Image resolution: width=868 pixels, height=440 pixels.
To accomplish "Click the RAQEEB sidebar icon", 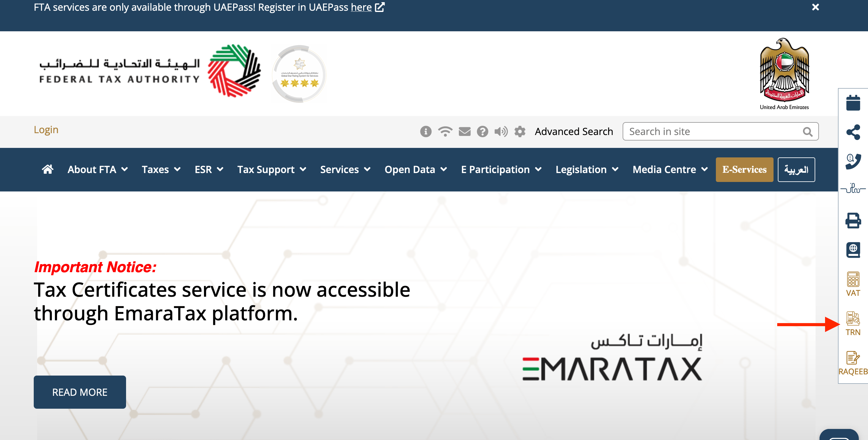I will pyautogui.click(x=852, y=362).
